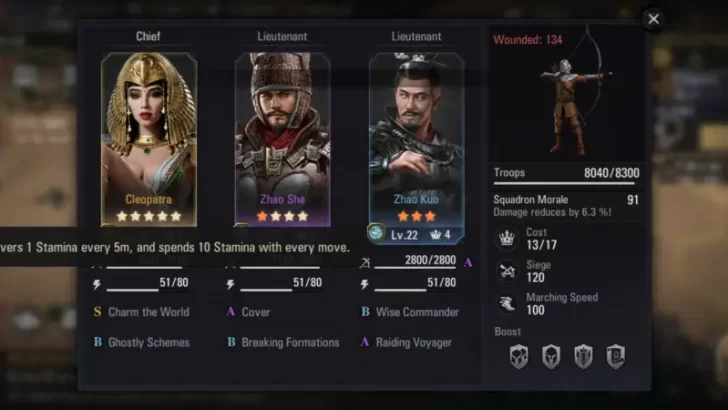Select the first Boost shield icon

click(x=519, y=357)
